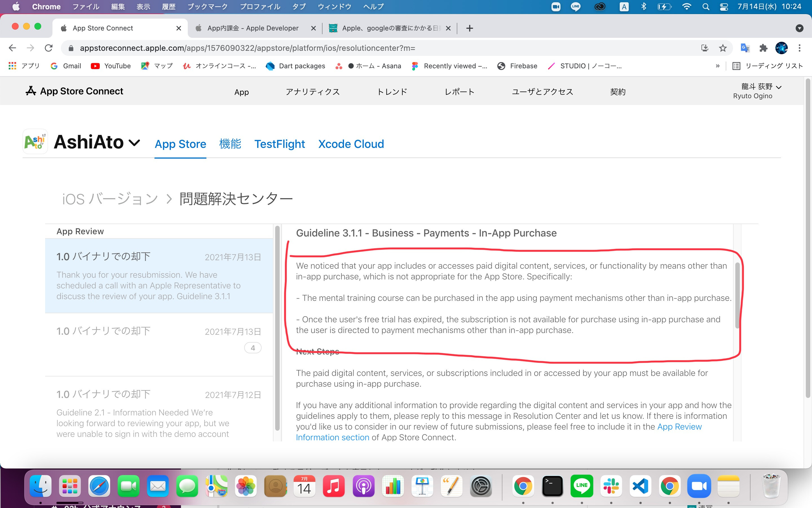Open the Extensions puzzle icon
The image size is (812, 508).
tap(763, 48)
